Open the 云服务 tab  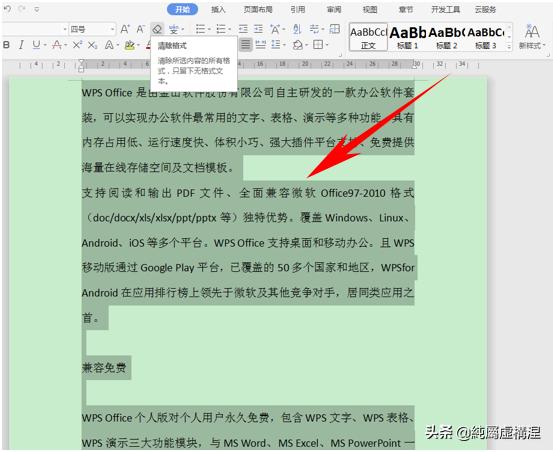click(485, 10)
